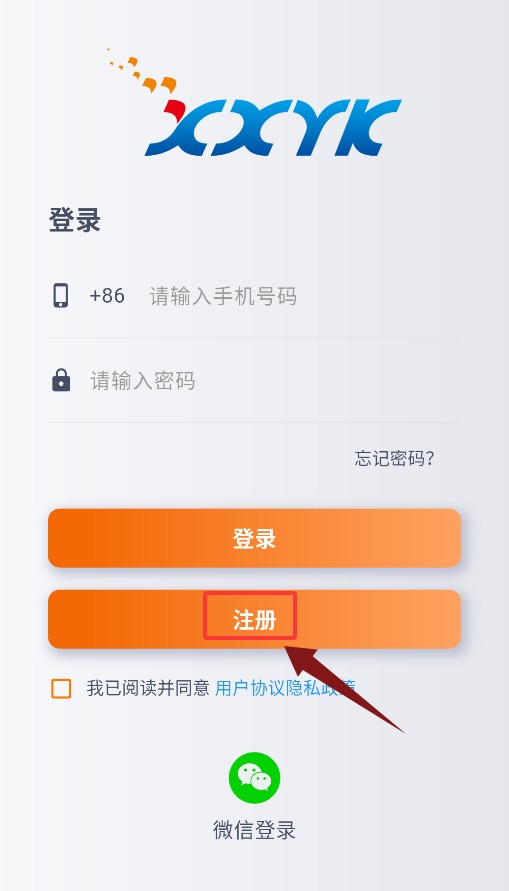
Task: Tap the orange 登录 button
Action: click(254, 538)
